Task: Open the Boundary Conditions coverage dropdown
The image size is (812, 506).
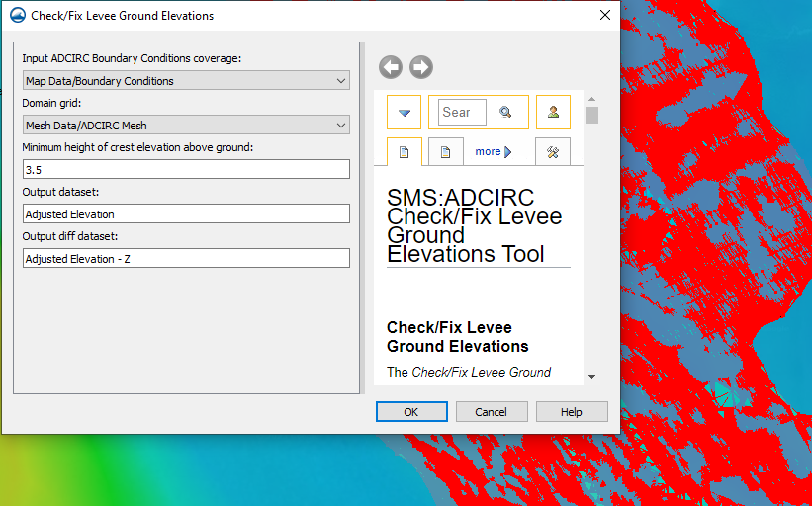Action: [x=186, y=81]
